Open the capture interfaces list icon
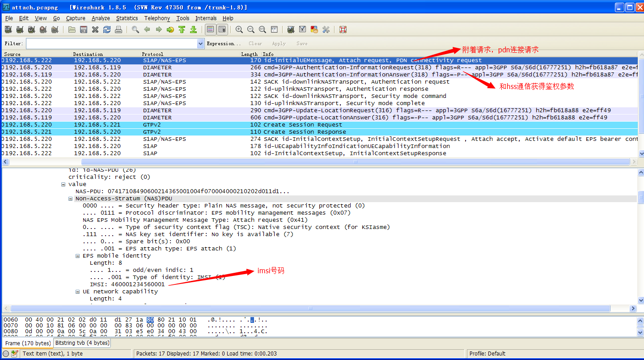The height and width of the screenshot is (360, 644). 8,30
